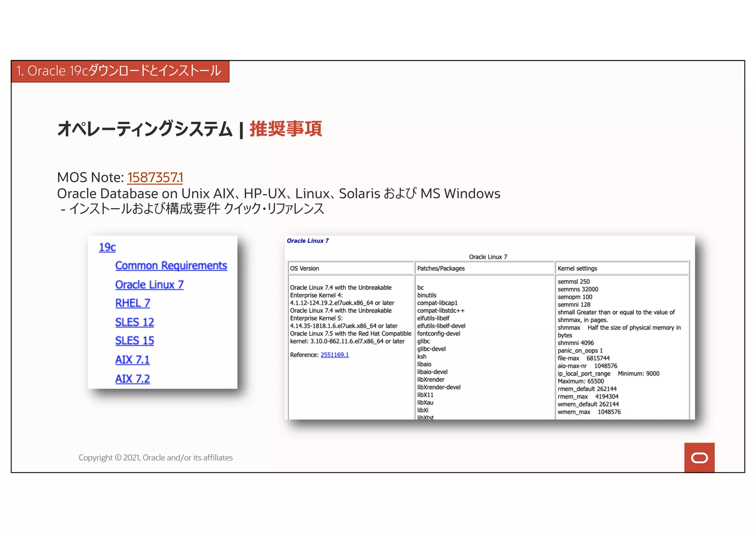
Task: Click kernel version '4.14.35-1818.1.6.el7uek.x86_64 or later'
Action: (344, 326)
